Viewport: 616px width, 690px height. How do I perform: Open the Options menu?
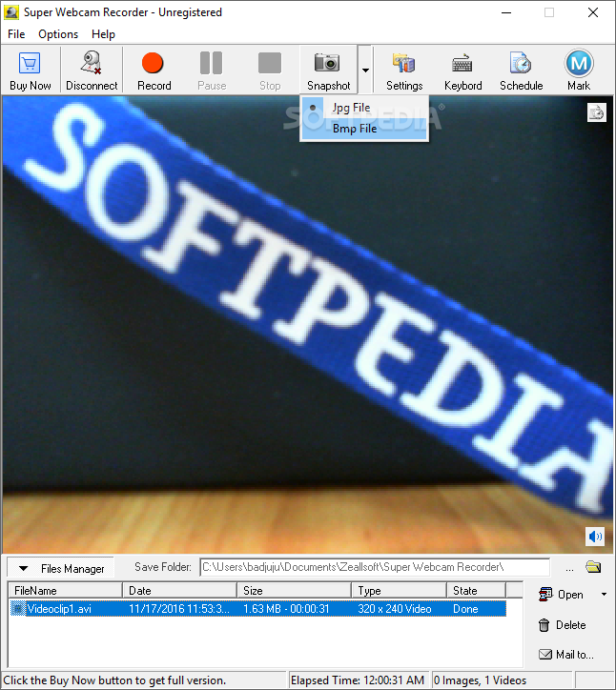[x=58, y=34]
